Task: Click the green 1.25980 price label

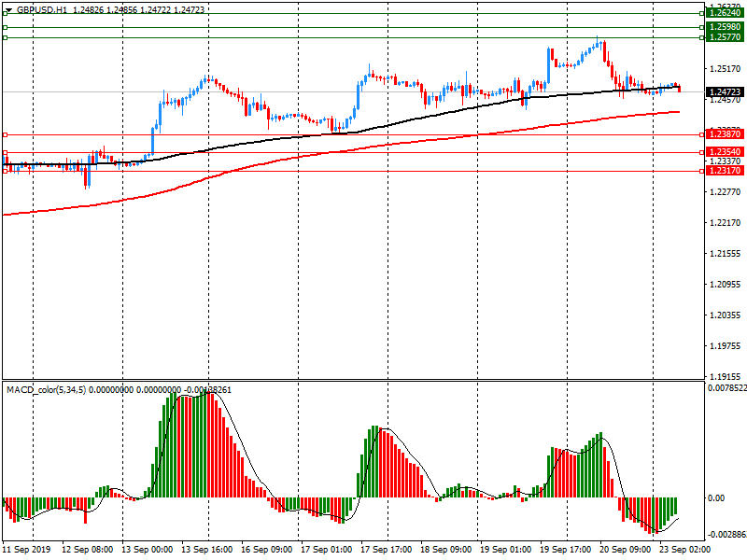Action: pyautogui.click(x=725, y=27)
